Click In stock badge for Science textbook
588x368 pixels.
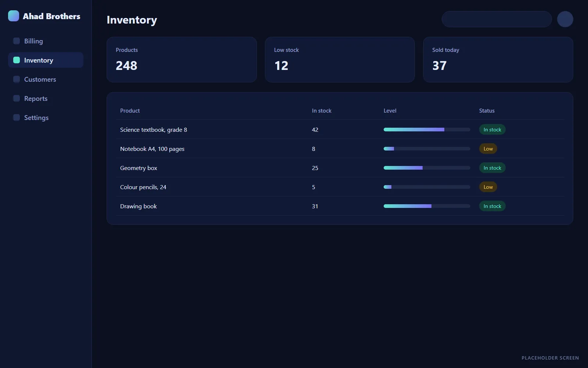[492, 130]
